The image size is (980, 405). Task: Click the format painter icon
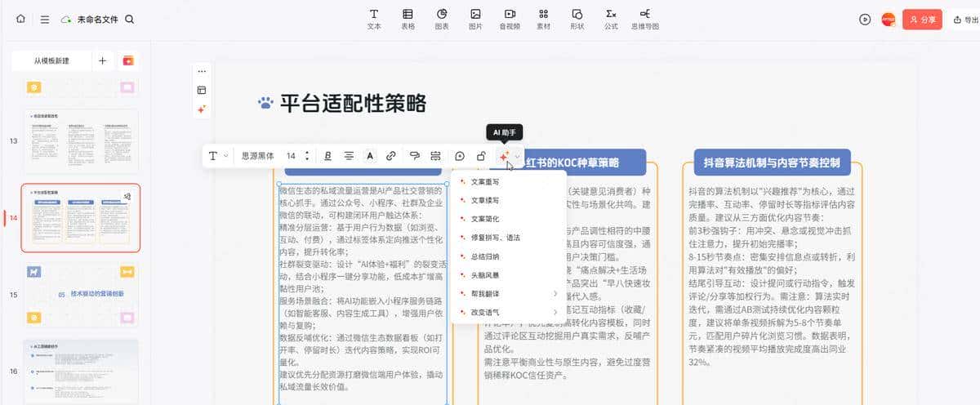tap(415, 155)
